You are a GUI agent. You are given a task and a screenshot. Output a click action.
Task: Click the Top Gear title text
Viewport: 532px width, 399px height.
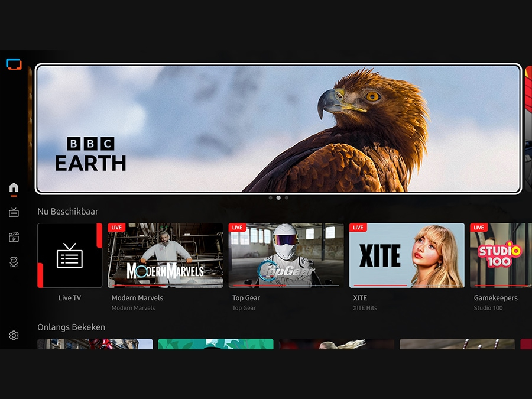coord(246,298)
